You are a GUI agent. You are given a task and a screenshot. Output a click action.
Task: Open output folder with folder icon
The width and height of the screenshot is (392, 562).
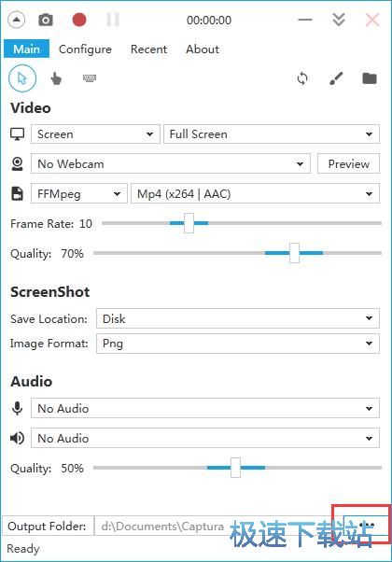tap(370, 78)
